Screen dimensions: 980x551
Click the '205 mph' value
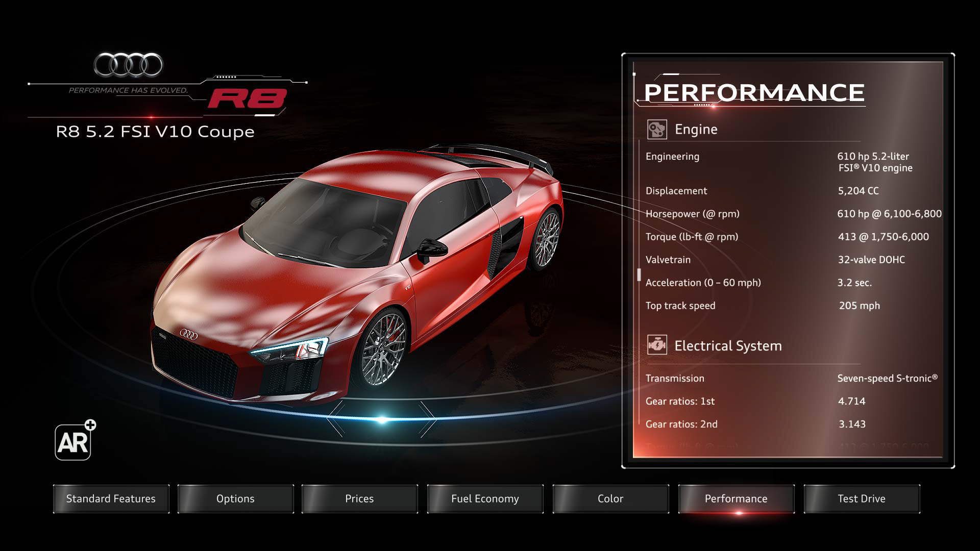(860, 306)
